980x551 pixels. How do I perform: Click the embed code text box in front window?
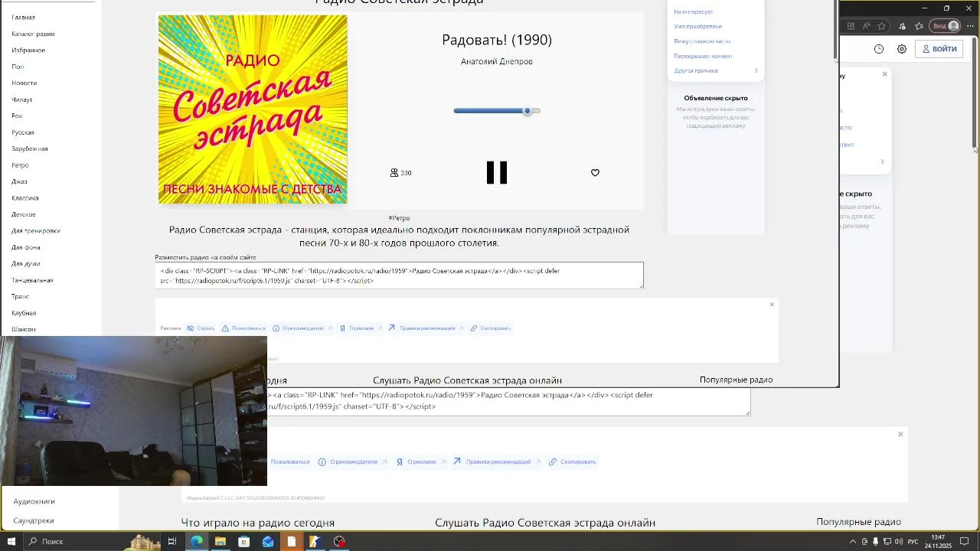point(399,275)
